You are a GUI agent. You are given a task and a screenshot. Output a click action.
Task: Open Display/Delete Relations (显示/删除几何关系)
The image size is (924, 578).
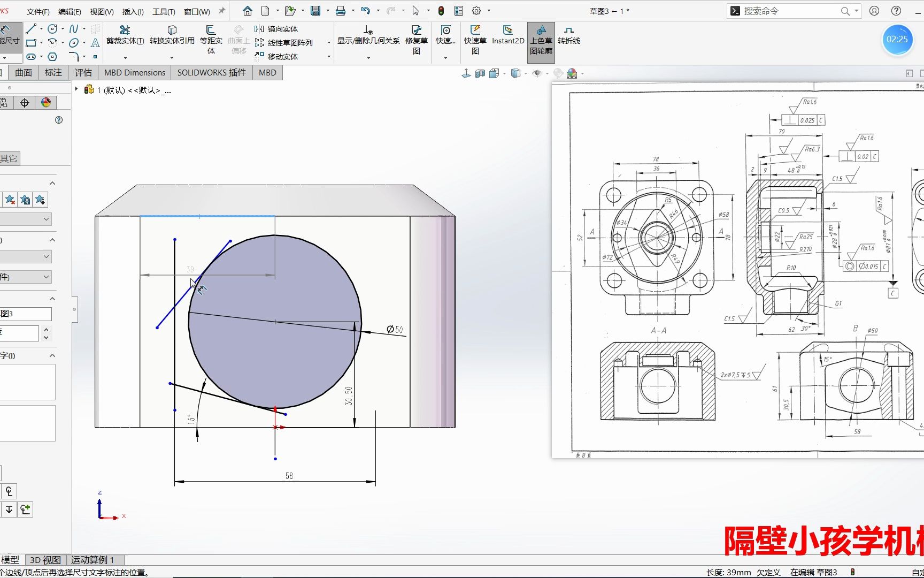tap(368, 35)
